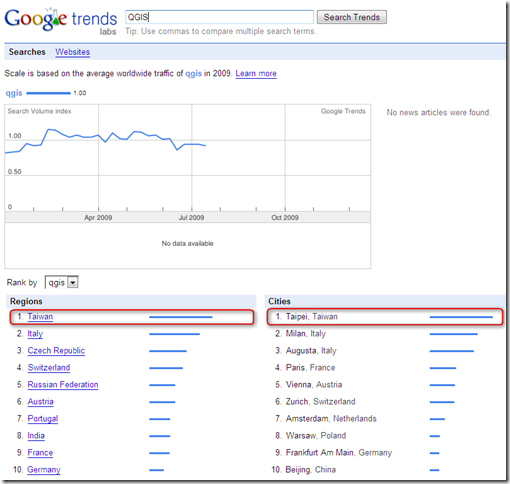Open the Italy region link

(35, 334)
